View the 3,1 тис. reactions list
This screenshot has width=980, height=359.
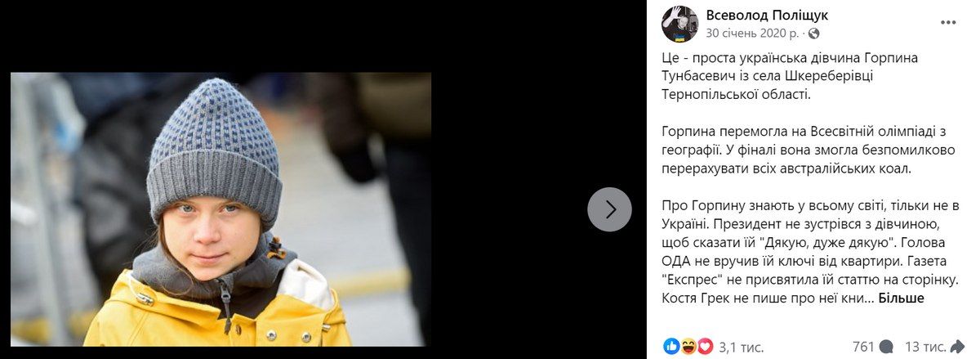pyautogui.click(x=741, y=347)
